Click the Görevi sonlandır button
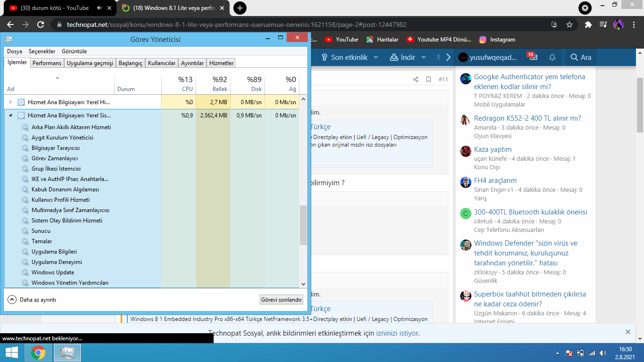The height and width of the screenshot is (362, 644). point(281,299)
